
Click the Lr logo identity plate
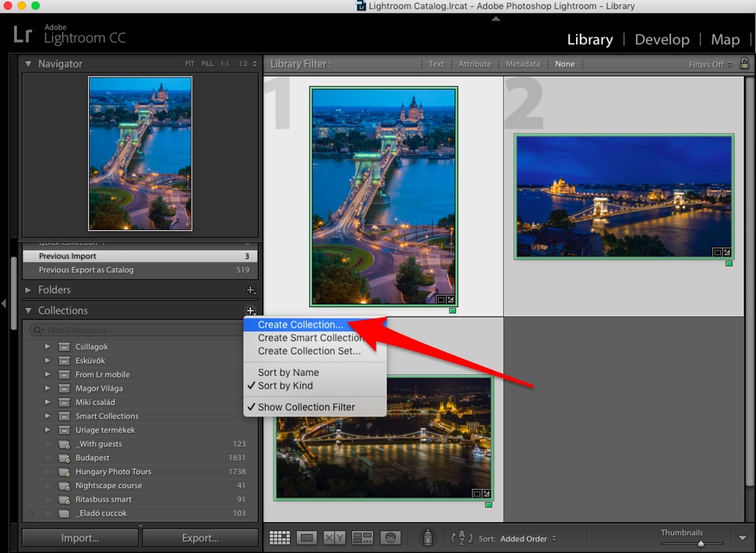(x=23, y=35)
